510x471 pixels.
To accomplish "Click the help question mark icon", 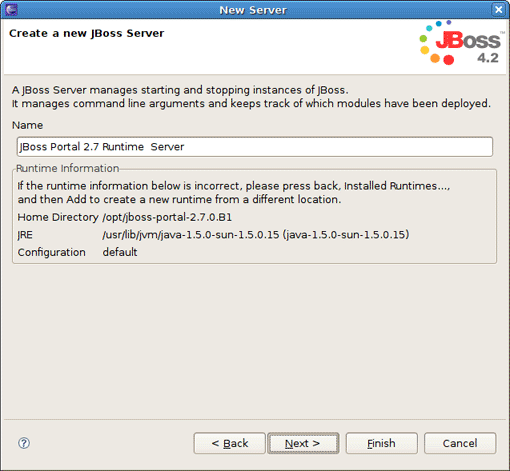I will click(24, 443).
